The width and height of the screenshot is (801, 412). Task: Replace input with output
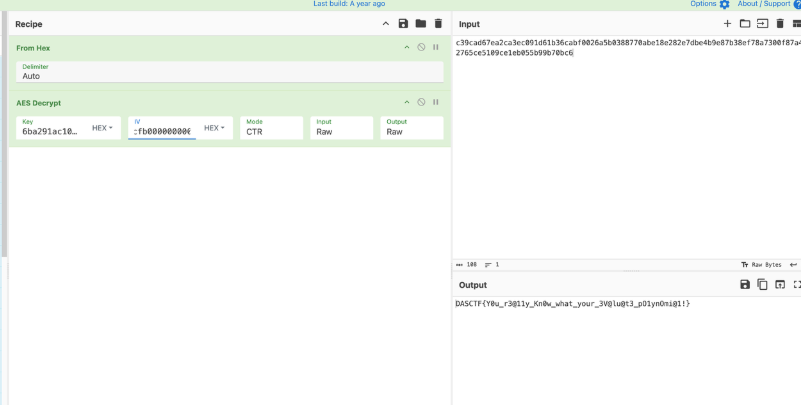coord(780,285)
